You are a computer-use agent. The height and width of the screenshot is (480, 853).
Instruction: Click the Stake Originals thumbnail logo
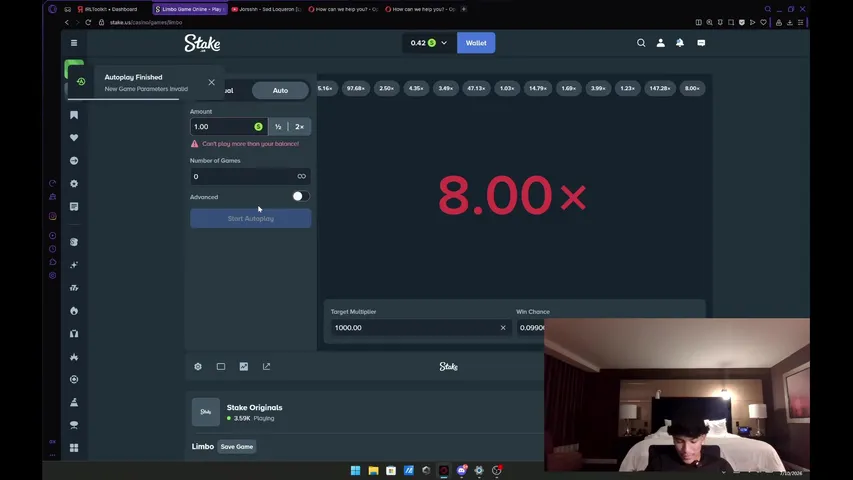[206, 412]
